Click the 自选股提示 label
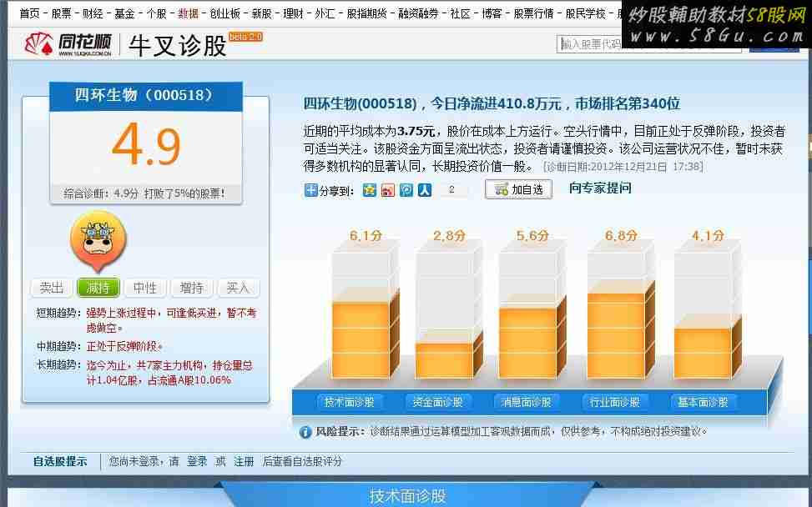 (60, 461)
